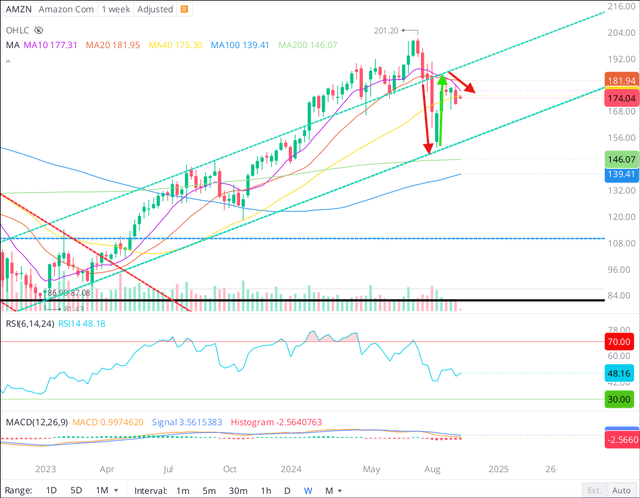Open the 1M range dropdown

pos(107,490)
